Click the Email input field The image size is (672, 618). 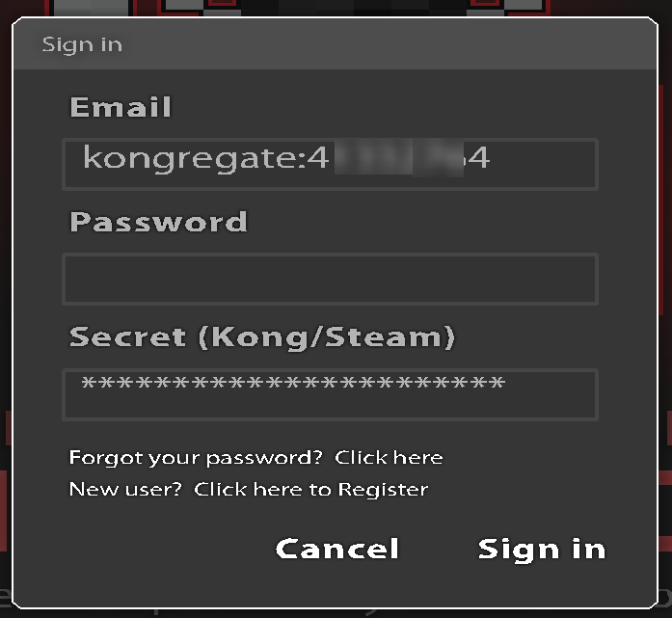click(330, 164)
